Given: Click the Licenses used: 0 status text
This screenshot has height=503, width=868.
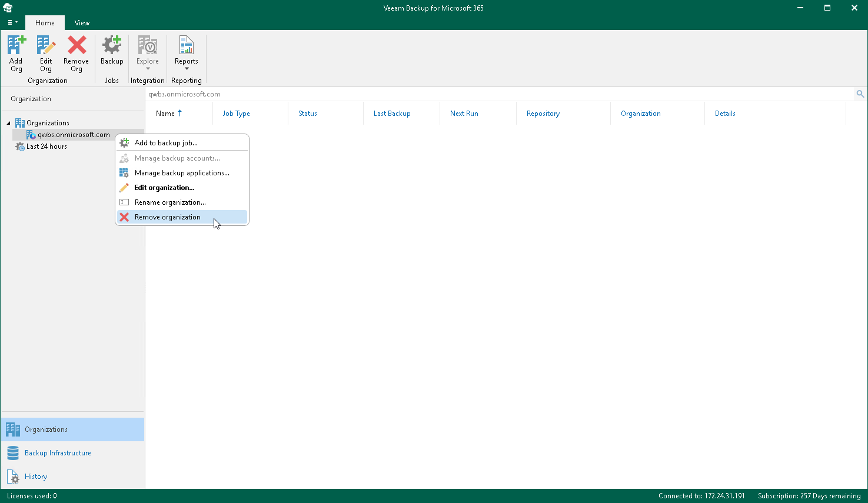Looking at the screenshot, I should (x=32, y=496).
